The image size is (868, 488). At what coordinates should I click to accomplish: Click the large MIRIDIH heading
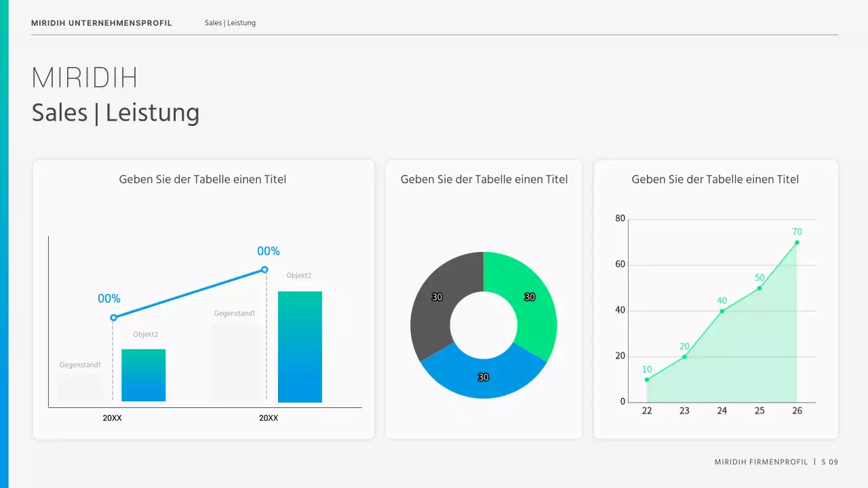tap(85, 78)
